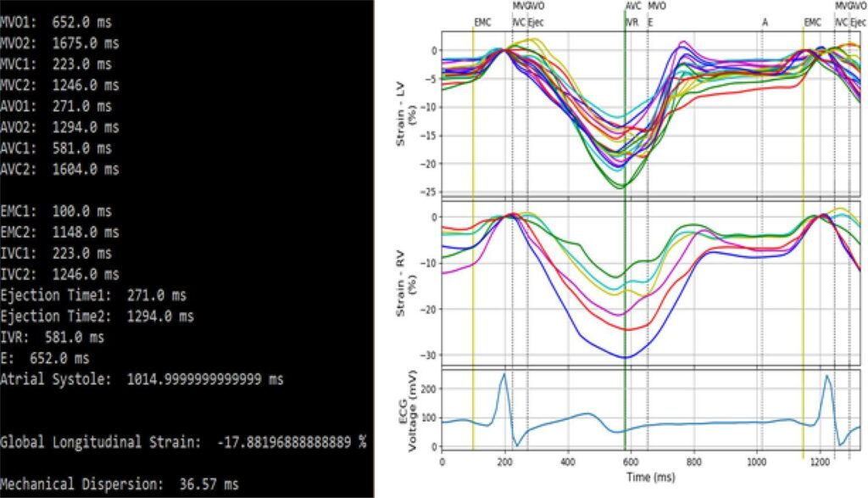Select the "IVC2: 1246.0 ms" line
868x498 pixels.
pyautogui.click(x=59, y=276)
